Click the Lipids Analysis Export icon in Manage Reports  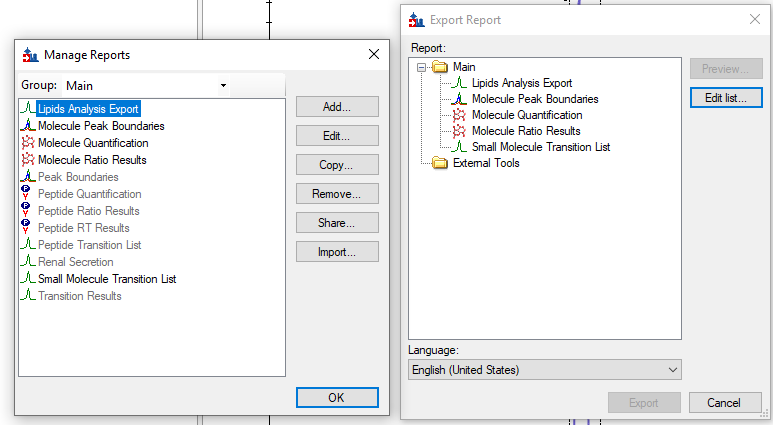[28, 109]
